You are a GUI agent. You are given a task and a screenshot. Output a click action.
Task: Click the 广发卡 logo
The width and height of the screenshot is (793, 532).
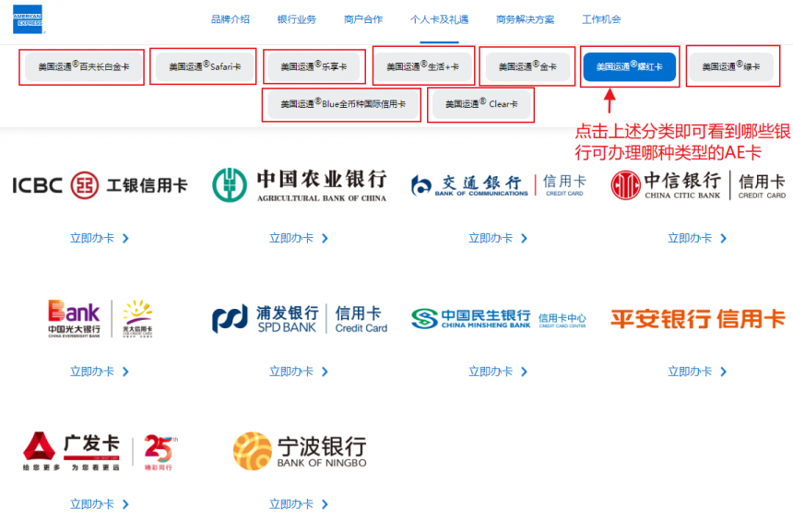pyautogui.click(x=101, y=452)
